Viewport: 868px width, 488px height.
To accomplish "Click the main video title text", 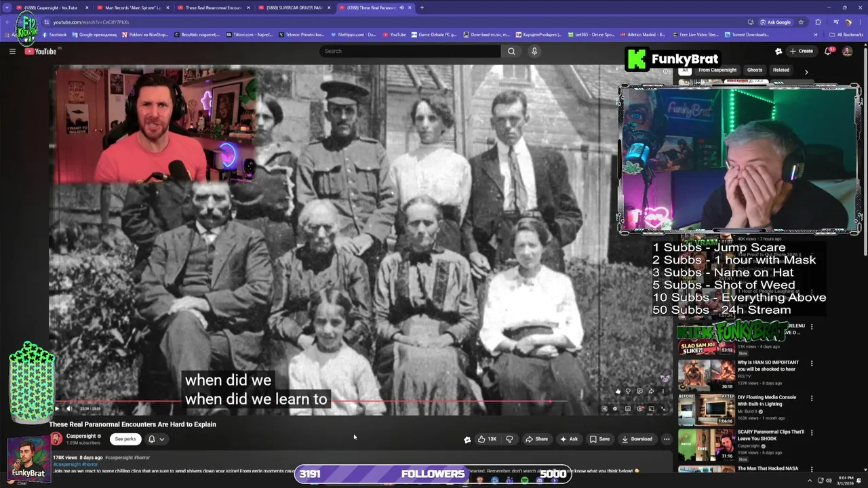I will (132, 424).
